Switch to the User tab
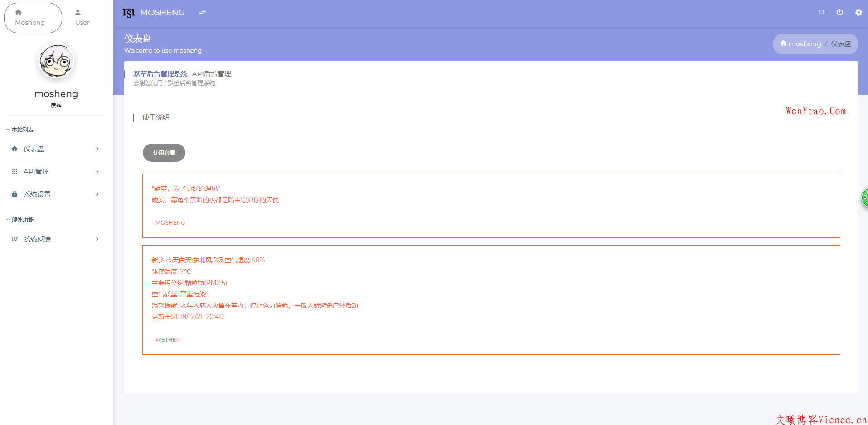 tap(82, 18)
